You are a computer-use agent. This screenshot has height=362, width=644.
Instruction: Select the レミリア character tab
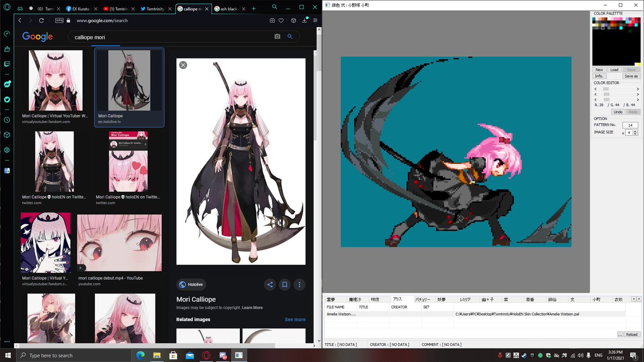[465, 299]
